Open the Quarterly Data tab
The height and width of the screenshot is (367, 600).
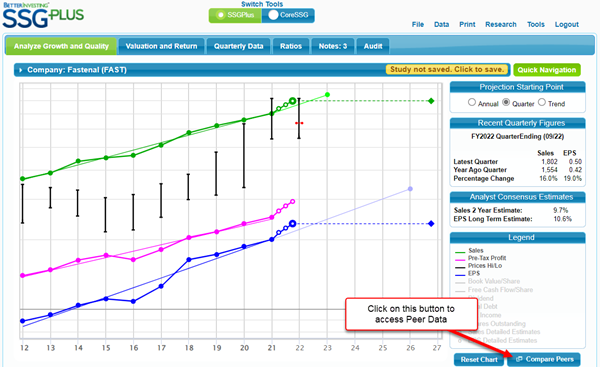point(238,46)
